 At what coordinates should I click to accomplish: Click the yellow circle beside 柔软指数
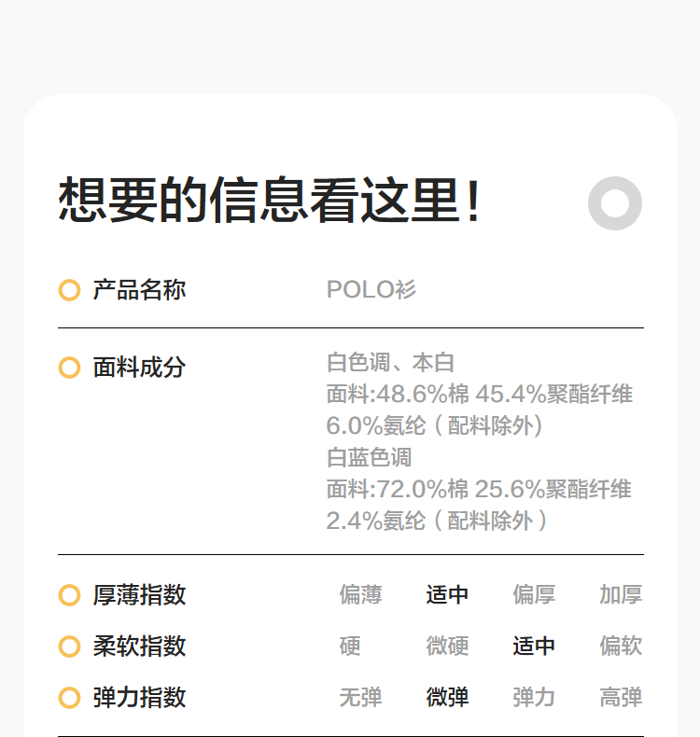pyautogui.click(x=69, y=647)
